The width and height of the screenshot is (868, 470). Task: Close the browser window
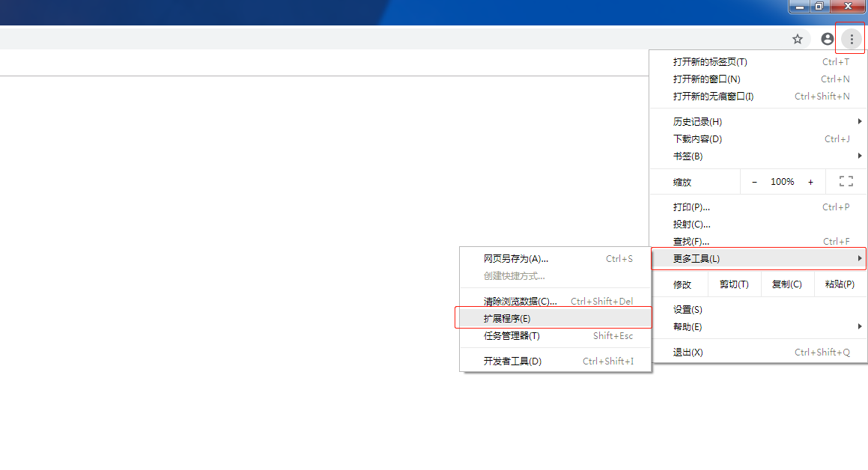(x=848, y=6)
